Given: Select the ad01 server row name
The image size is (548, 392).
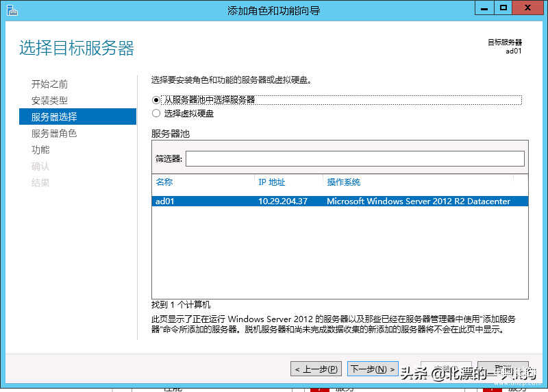Looking at the screenshot, I should coord(164,201).
